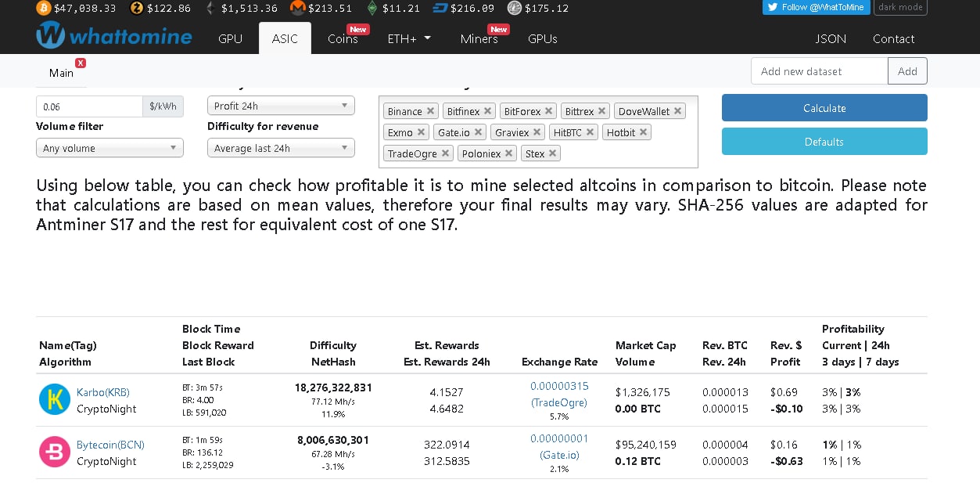Open Karbo 0.00000315 exchange rate link
Screen dimensions: 980x483
(559, 386)
